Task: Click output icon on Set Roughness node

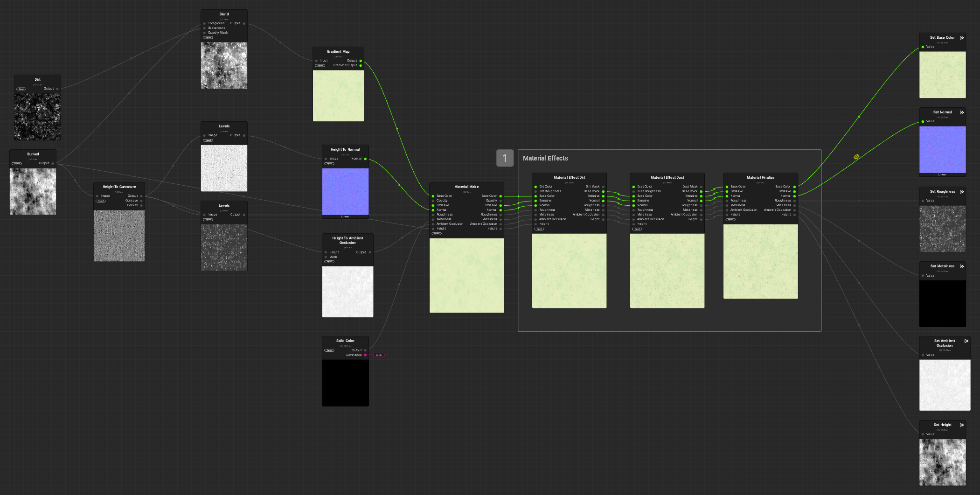Action: pos(961,192)
